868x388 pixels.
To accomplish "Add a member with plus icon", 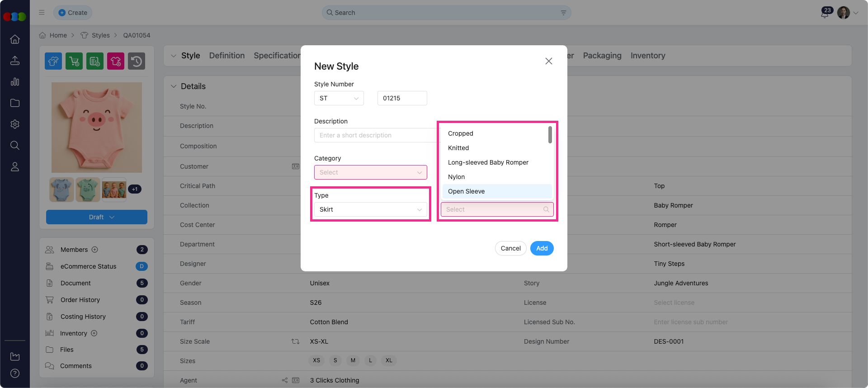I will (x=95, y=250).
